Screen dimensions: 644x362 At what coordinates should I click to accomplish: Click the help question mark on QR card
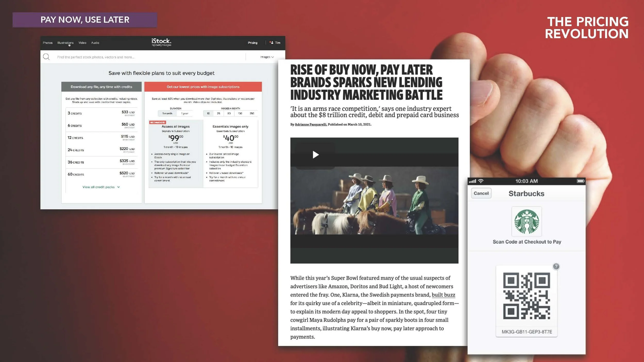(556, 266)
